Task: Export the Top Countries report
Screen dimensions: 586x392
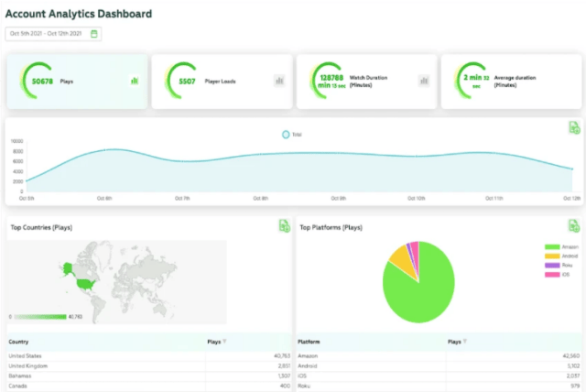Action: [x=284, y=226]
